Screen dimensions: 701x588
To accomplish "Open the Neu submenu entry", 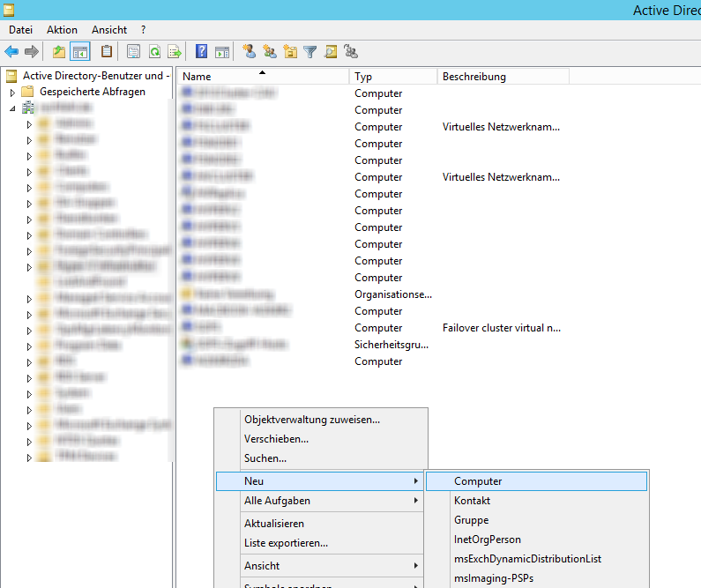I will 320,481.
